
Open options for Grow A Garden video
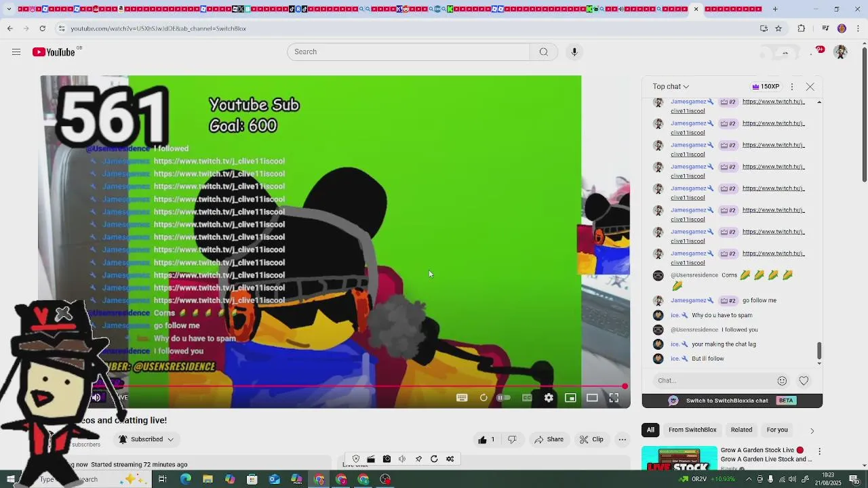819,451
